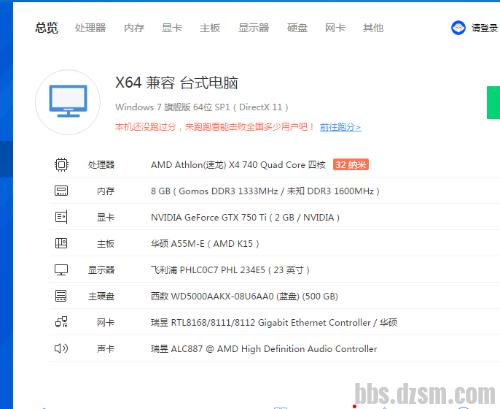Click the 网卡 row label
The width and height of the screenshot is (500, 409).
106,322
